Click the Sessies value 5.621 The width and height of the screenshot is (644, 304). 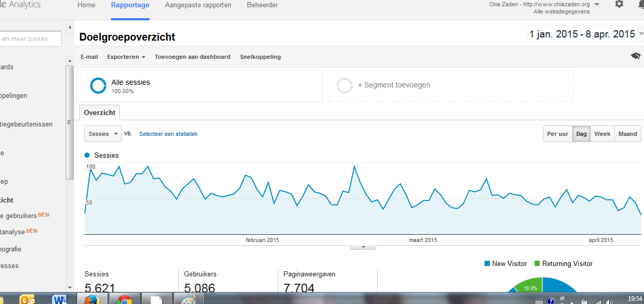[100, 289]
